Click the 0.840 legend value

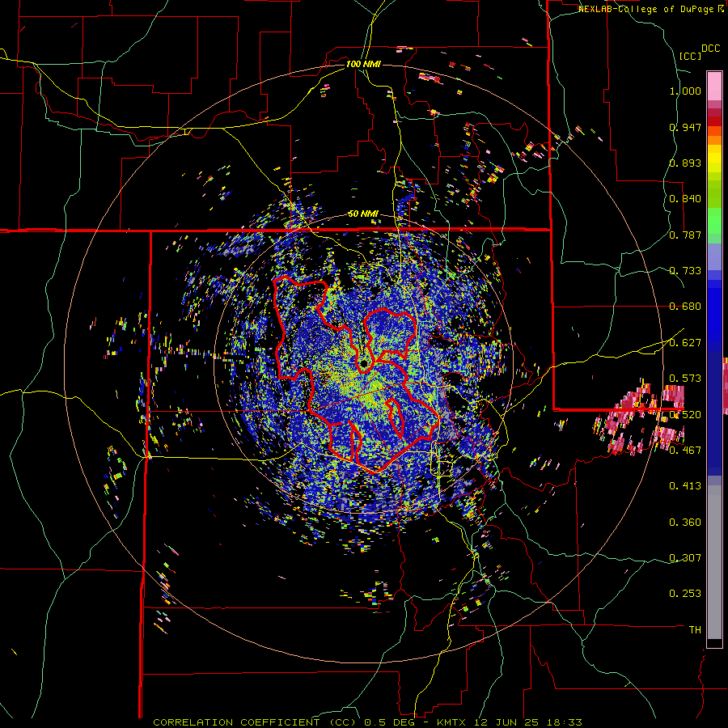pyautogui.click(x=685, y=199)
